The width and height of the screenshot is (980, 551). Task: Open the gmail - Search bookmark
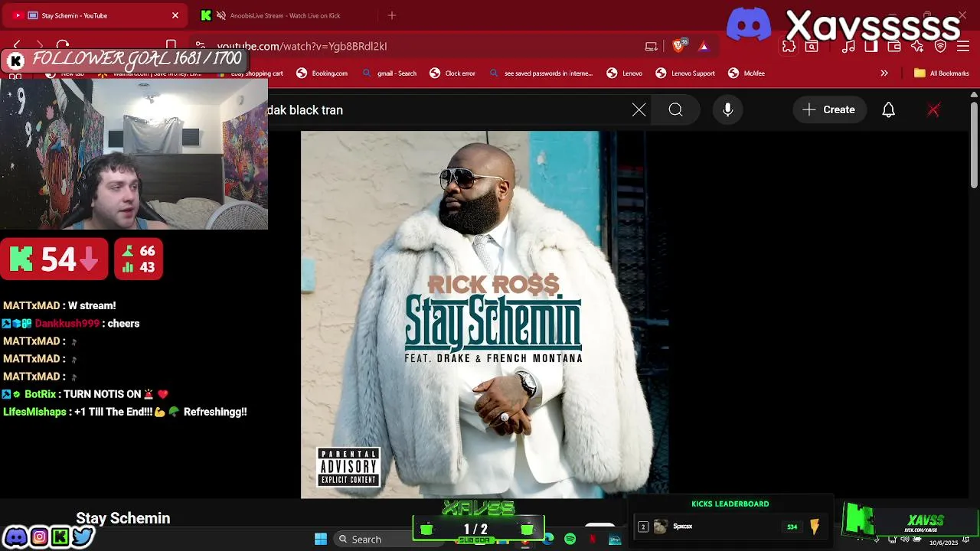[389, 73]
